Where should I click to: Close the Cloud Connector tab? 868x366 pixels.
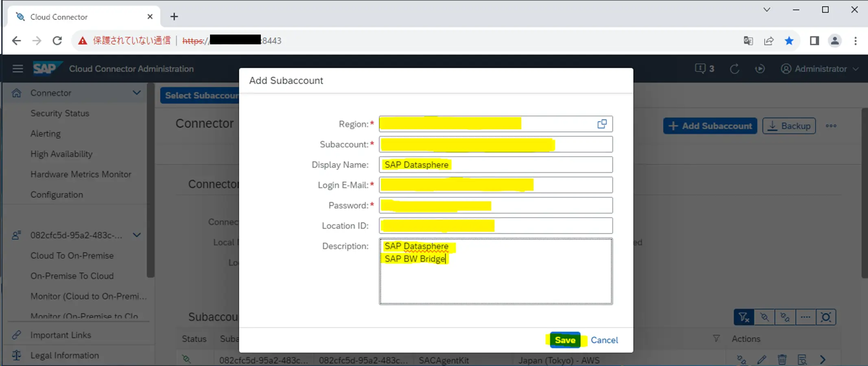click(150, 17)
